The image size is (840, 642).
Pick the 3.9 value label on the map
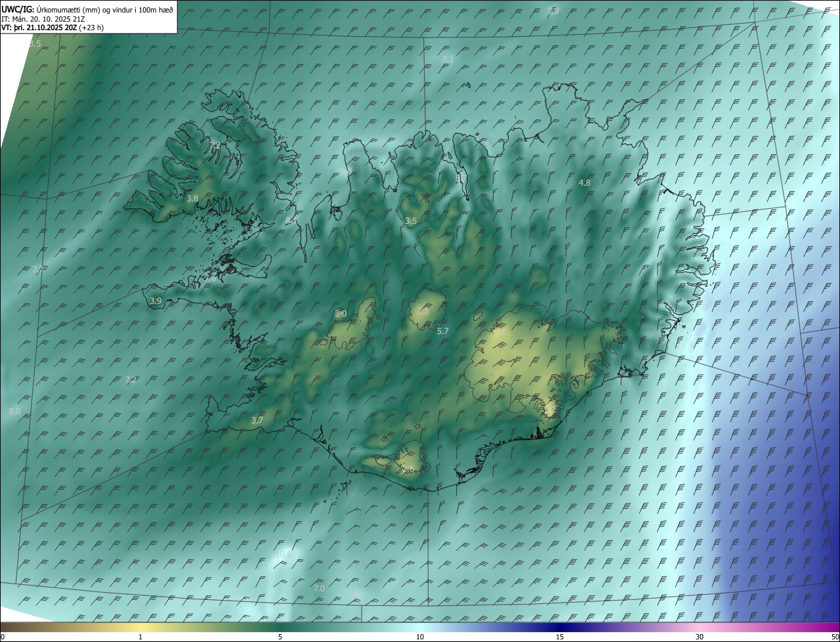point(156,301)
